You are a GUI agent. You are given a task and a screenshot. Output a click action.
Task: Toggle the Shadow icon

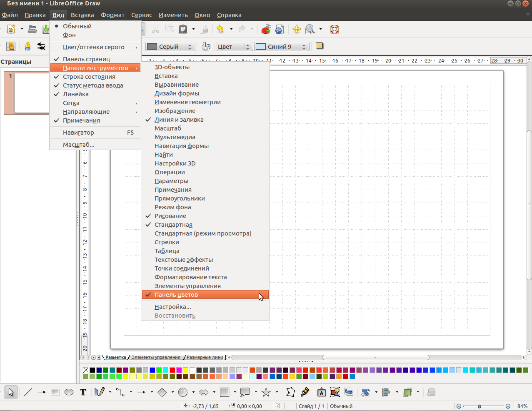[320, 46]
